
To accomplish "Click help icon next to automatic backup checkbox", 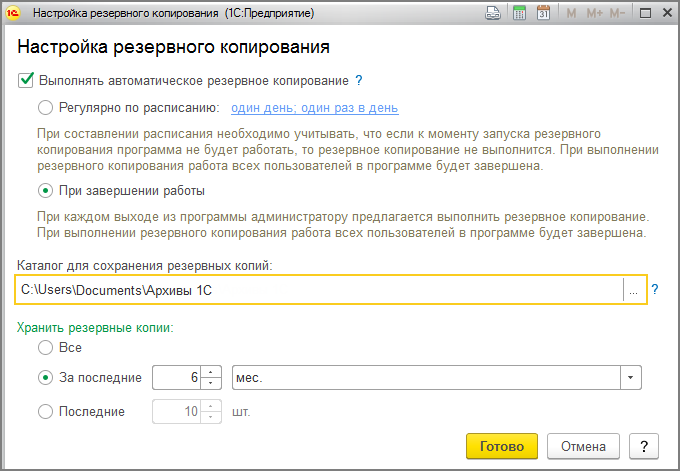I will click(359, 80).
